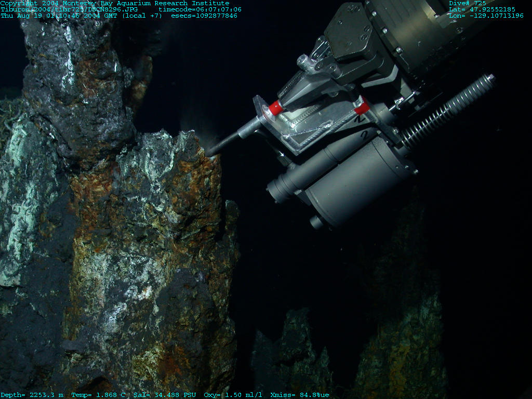Viewport: 532px width, 399px height.
Task: Select the esecs timestamp value
Action: pos(204,16)
